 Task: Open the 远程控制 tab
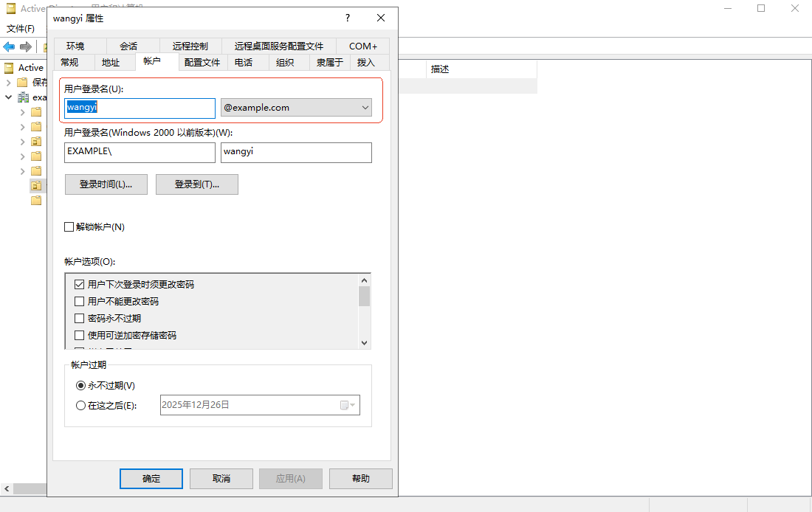[x=190, y=46]
